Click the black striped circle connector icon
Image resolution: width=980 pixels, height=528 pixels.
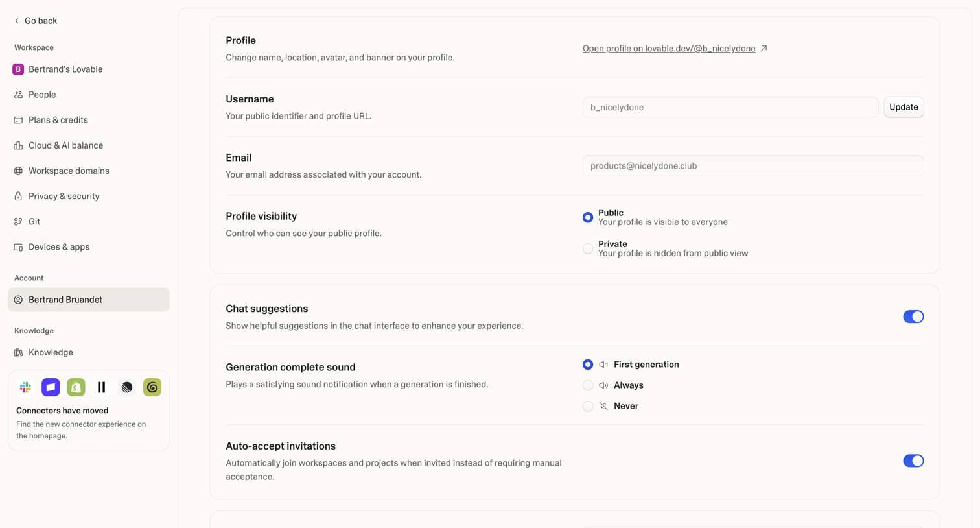click(127, 387)
